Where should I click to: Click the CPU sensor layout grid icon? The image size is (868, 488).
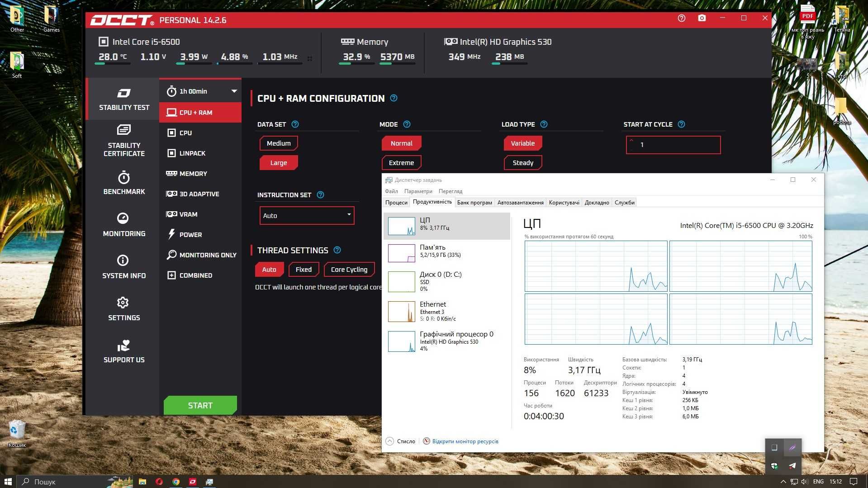pyautogui.click(x=310, y=59)
